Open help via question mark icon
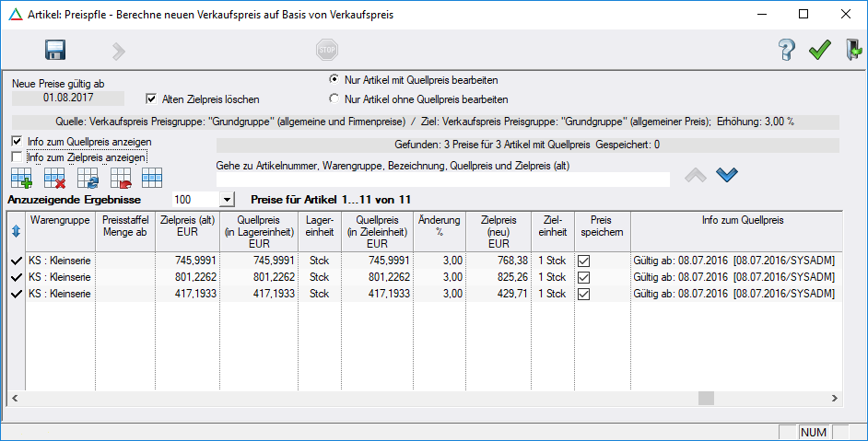The width and height of the screenshot is (868, 441). (x=786, y=51)
